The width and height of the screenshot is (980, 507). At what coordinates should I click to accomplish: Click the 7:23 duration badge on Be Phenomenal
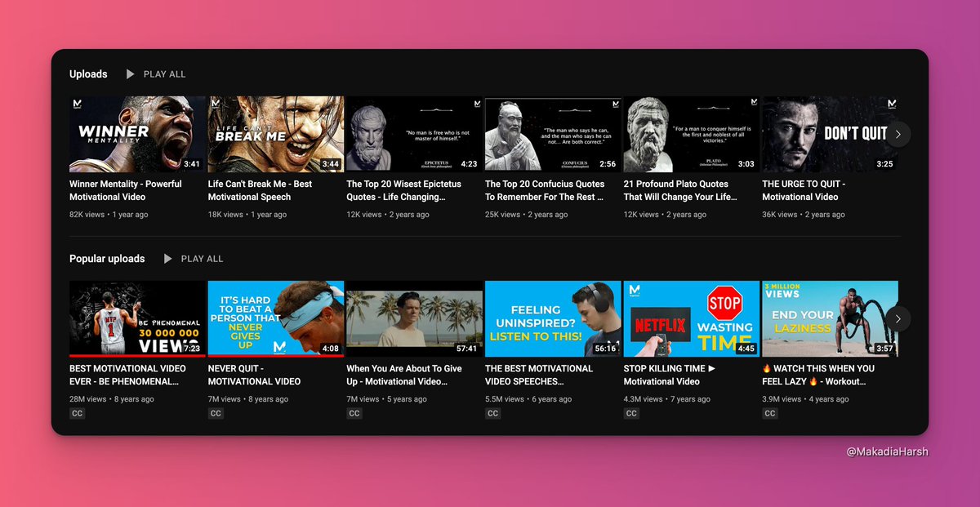coord(192,349)
